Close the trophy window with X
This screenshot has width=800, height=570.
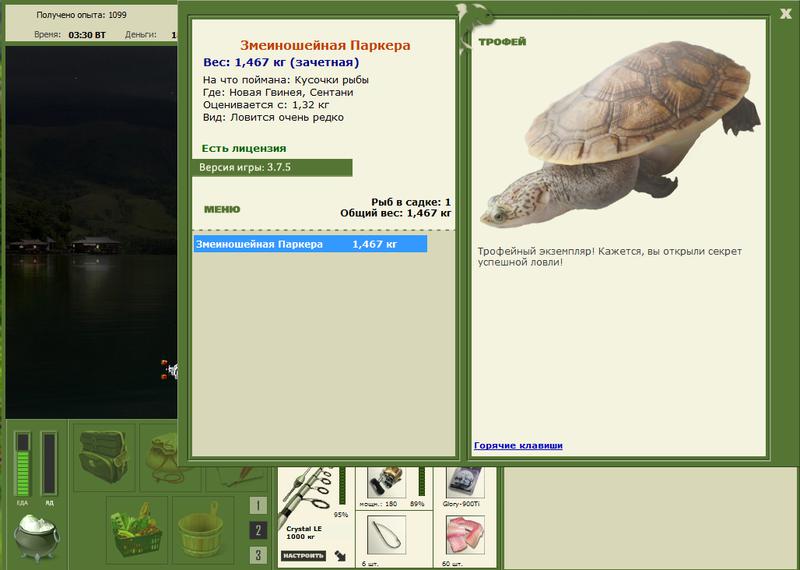coord(786,14)
